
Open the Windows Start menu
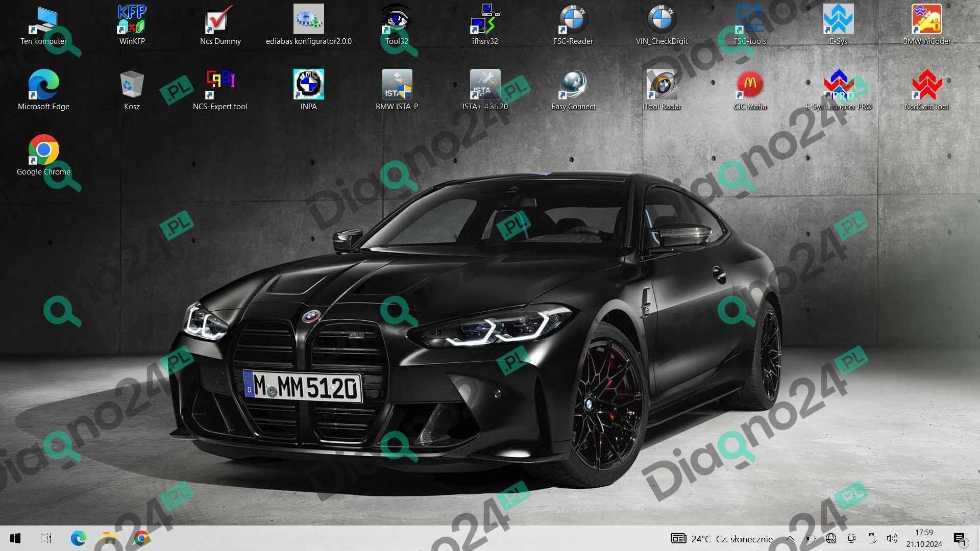(15, 538)
